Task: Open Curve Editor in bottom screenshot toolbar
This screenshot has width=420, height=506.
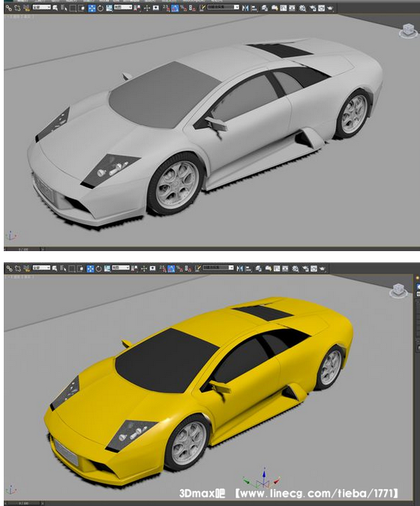Action: click(x=277, y=268)
